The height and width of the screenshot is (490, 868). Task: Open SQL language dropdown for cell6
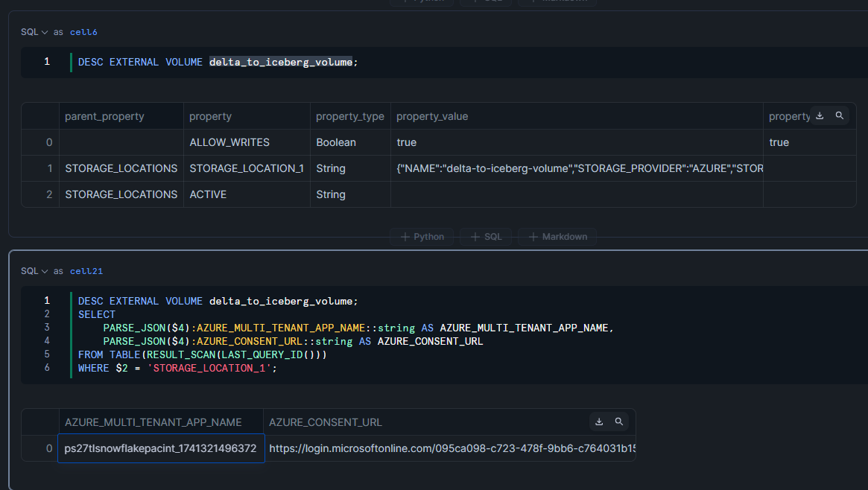(x=34, y=32)
